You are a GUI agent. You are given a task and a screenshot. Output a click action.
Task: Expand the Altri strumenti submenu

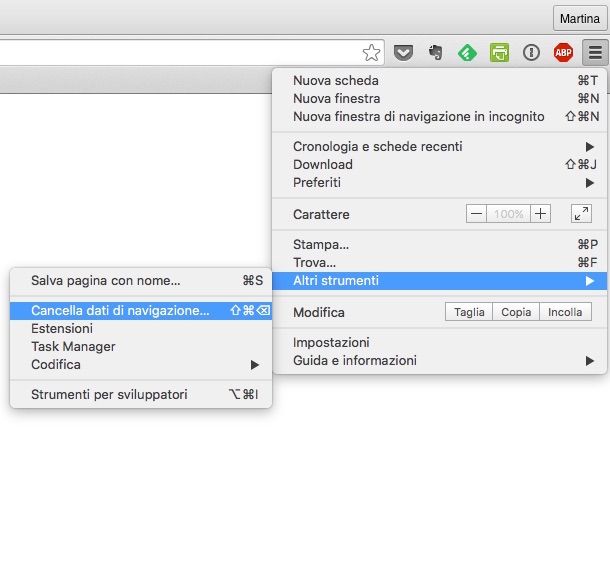pyautogui.click(x=440, y=280)
